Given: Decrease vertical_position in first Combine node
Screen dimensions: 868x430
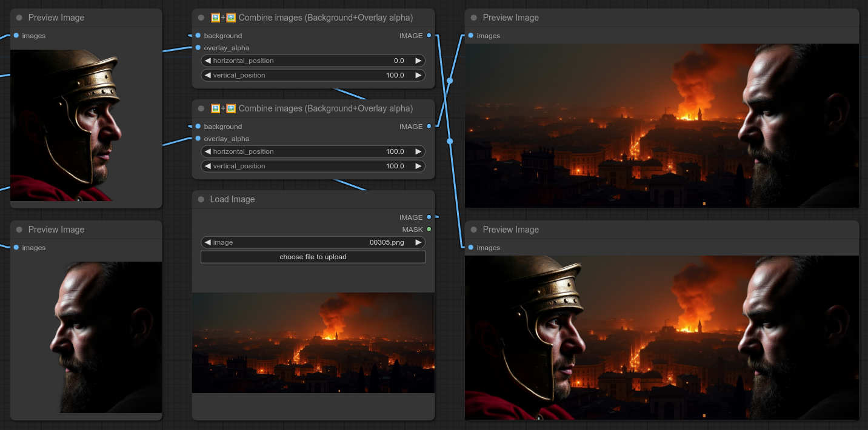Looking at the screenshot, I should 208,75.
